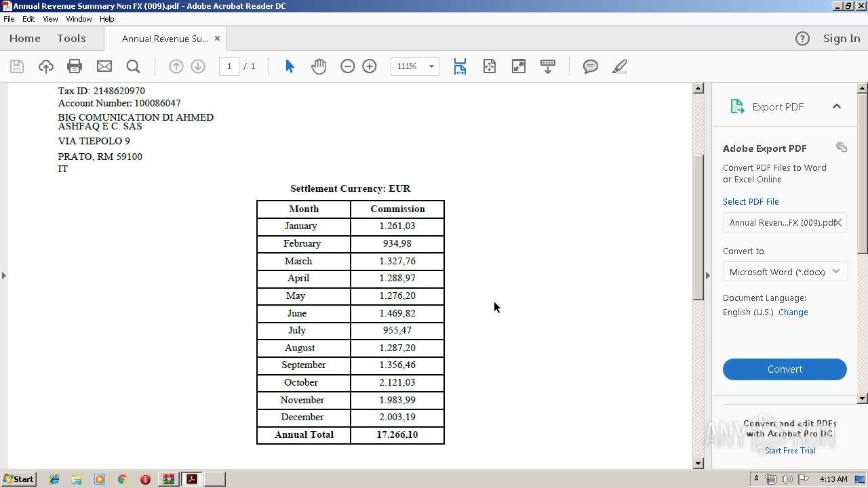Enter full screen mode icon
The height and width of the screenshot is (488, 868).
click(x=519, y=66)
